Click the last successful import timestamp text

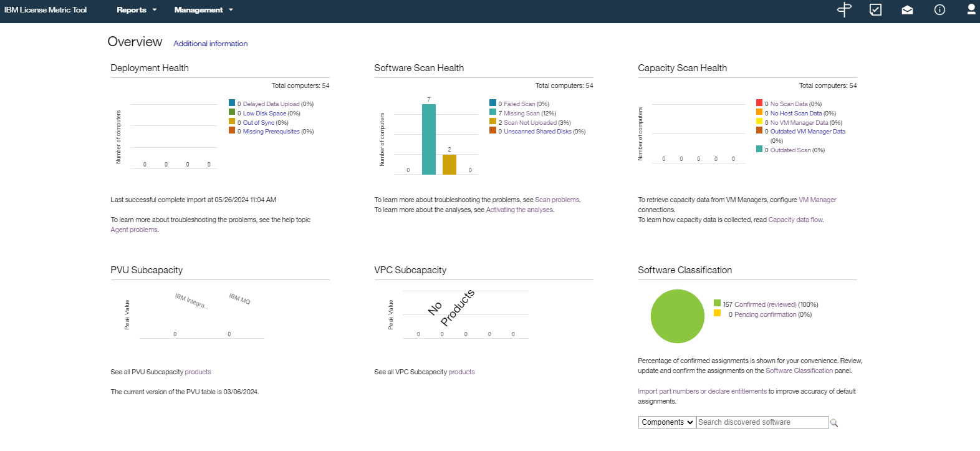pos(193,200)
